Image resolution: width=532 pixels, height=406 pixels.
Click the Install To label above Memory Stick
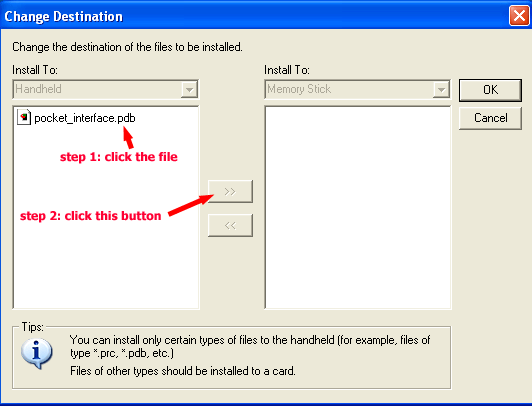pos(287,70)
